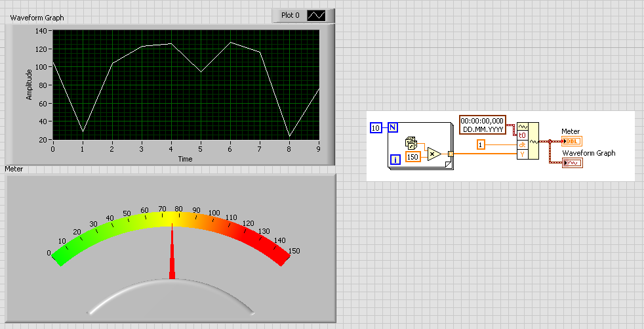Click the x-axis value 5
644x329 pixels.
[x=201, y=149]
